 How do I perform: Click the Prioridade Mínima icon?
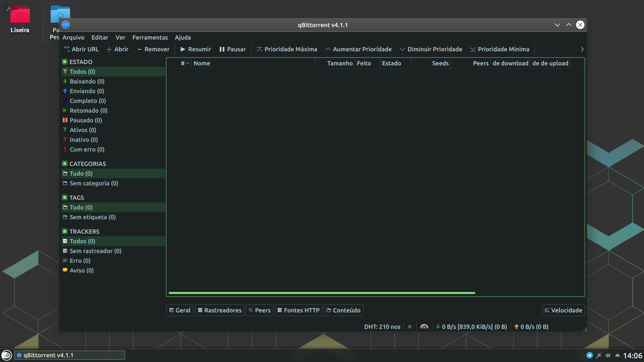pos(473,49)
